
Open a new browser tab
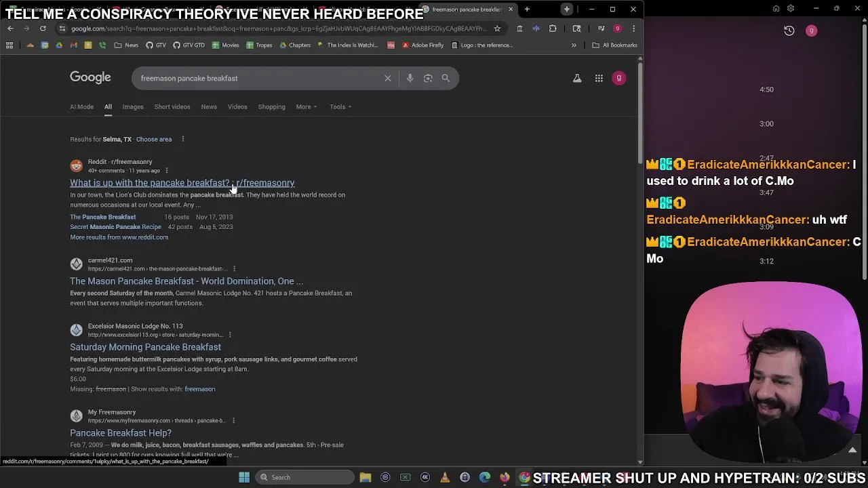click(x=527, y=9)
